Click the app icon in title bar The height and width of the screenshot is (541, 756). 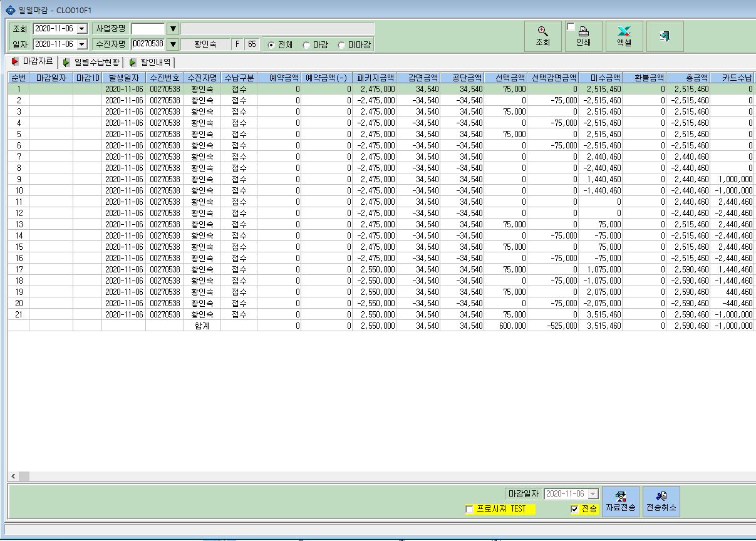9,10
